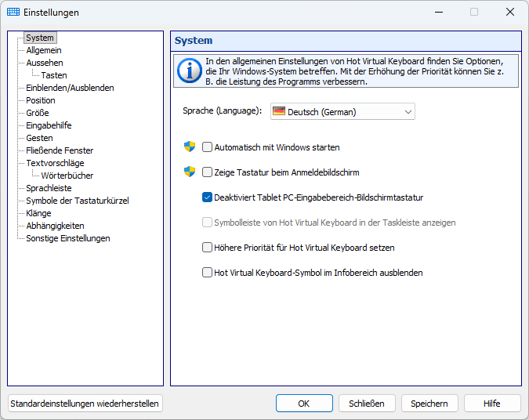This screenshot has width=529, height=420.
Task: Select Aussehen in the tree
Action: pos(45,63)
